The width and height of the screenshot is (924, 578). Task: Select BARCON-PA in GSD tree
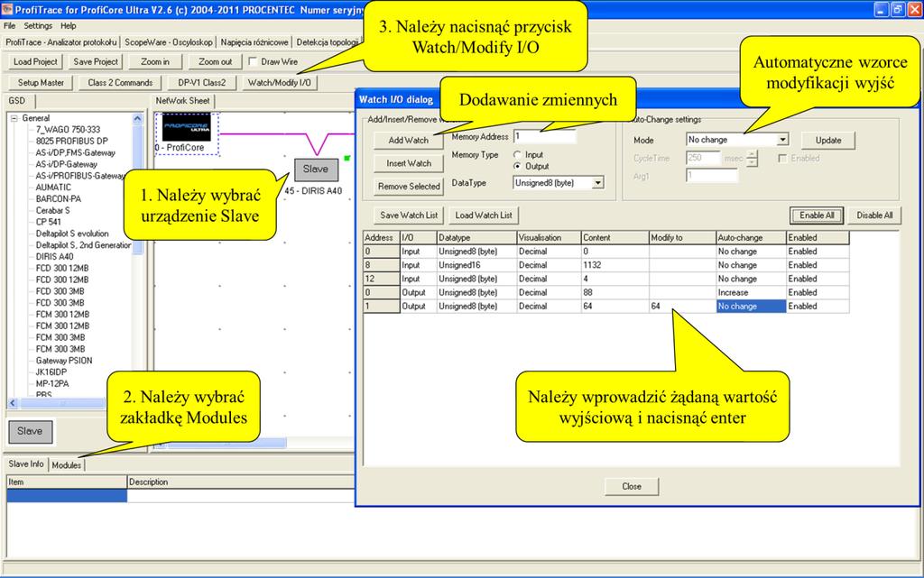pyautogui.click(x=59, y=199)
